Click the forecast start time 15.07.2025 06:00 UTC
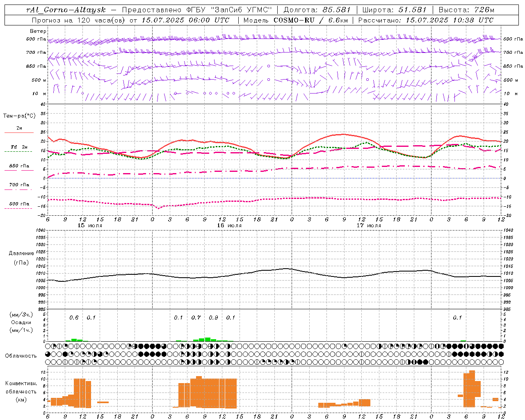The image size is (525, 420). (x=185, y=20)
